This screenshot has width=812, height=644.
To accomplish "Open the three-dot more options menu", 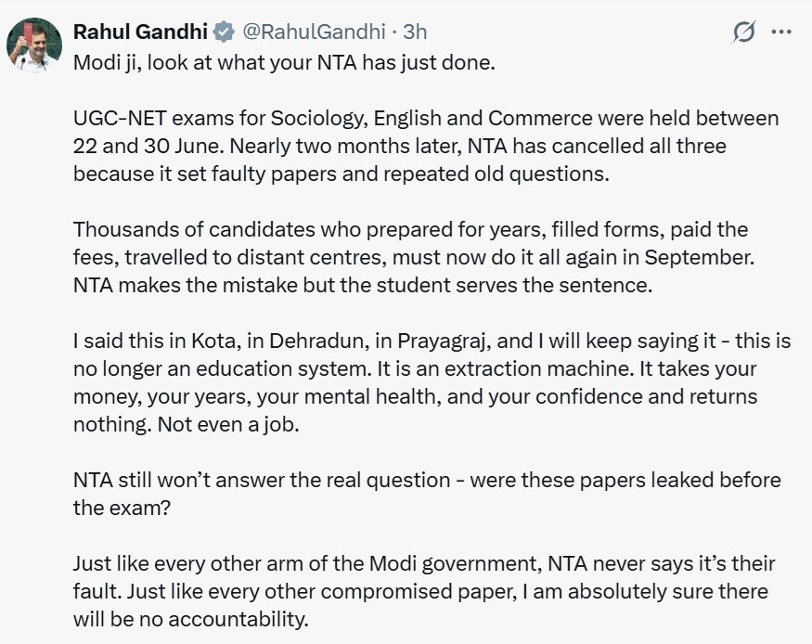I will tap(781, 32).
